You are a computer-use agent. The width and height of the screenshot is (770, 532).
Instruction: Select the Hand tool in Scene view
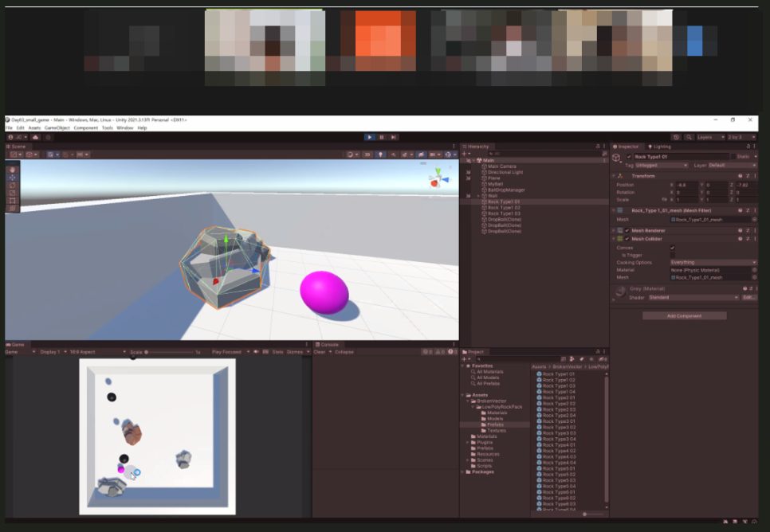pos(13,170)
